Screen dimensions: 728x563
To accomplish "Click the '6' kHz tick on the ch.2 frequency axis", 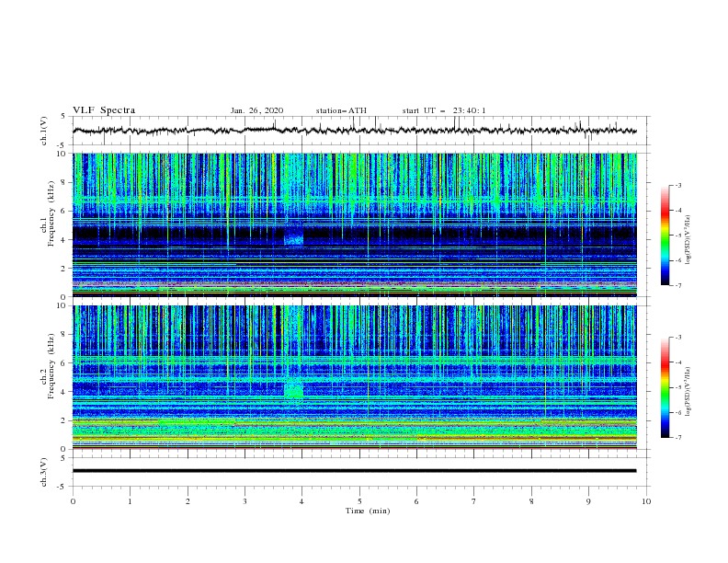I will pyautogui.click(x=64, y=363).
